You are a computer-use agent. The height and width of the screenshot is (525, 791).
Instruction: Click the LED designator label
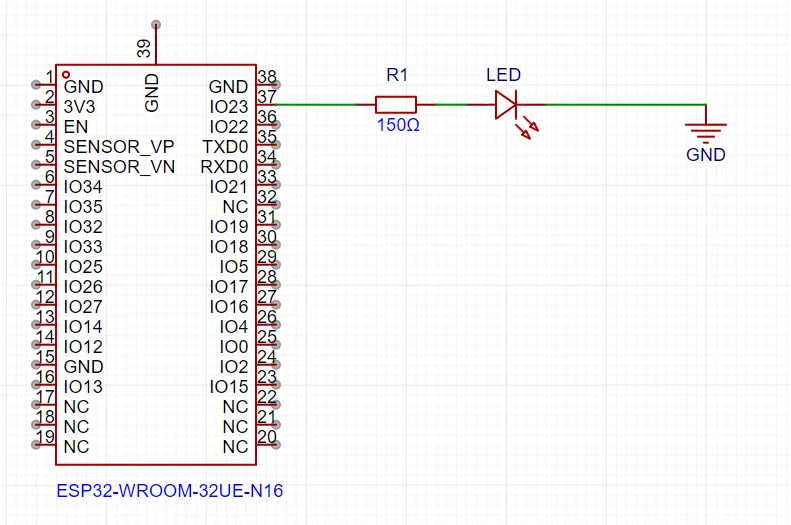tap(503, 75)
